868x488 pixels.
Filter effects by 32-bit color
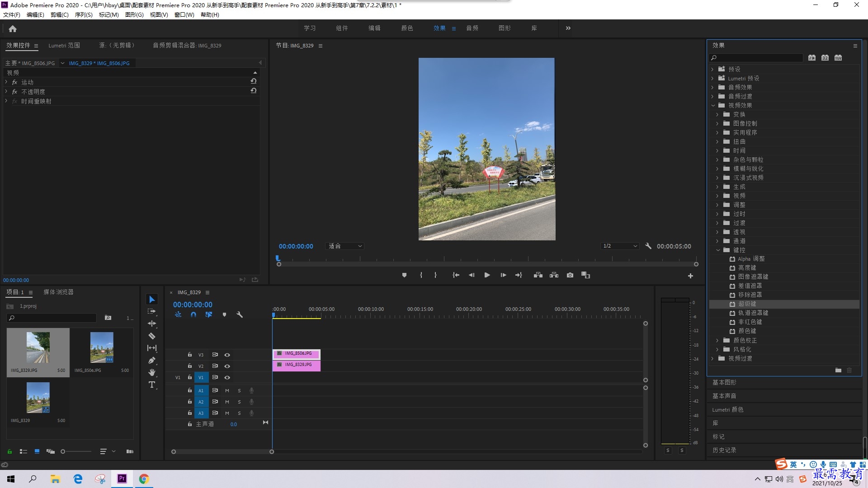[x=825, y=58]
